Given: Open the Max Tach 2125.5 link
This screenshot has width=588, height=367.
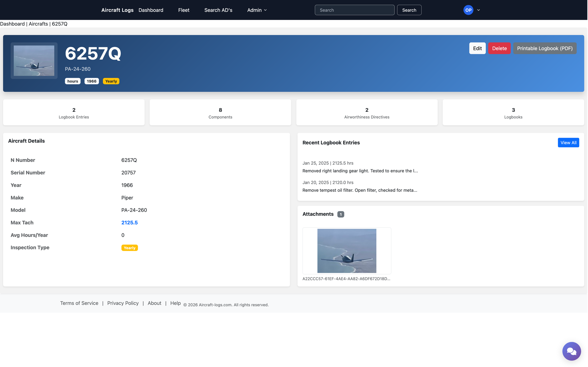Looking at the screenshot, I should 129,223.
